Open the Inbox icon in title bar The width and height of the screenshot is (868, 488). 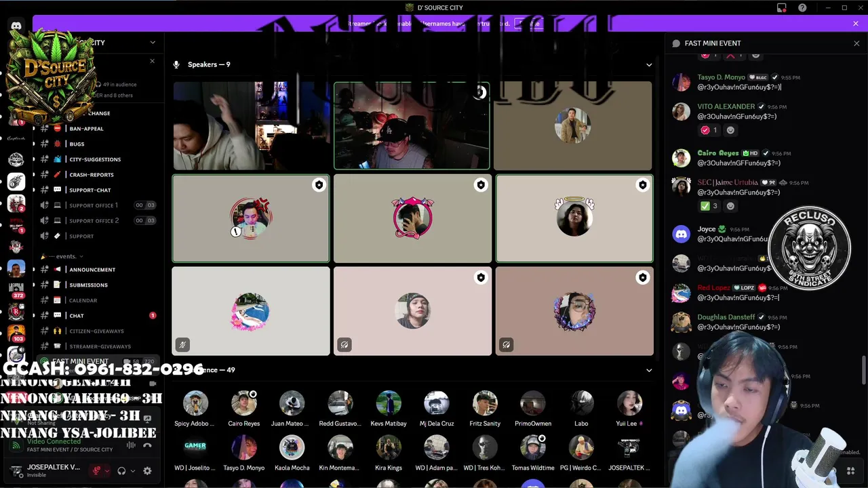click(x=782, y=7)
